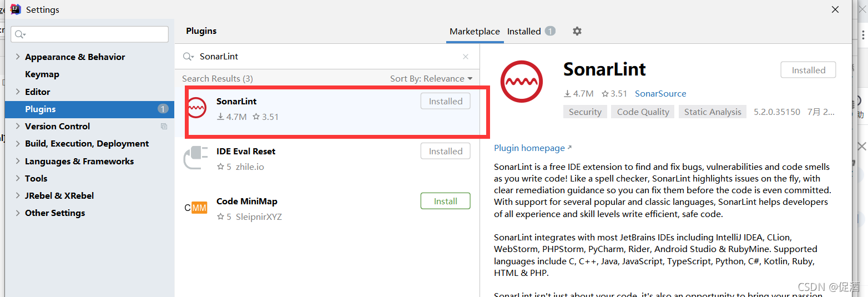Click the Plugins update badge in sidebar
The width and height of the screenshot is (868, 297).
coord(163,109)
